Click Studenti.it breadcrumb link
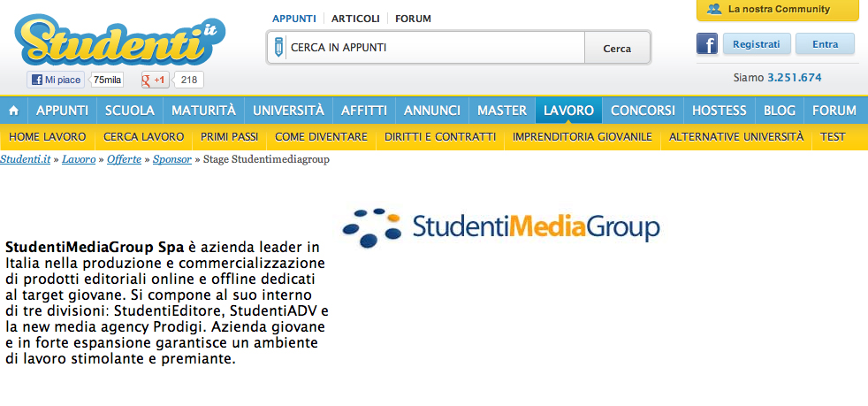The height and width of the screenshot is (406, 868). (26, 159)
